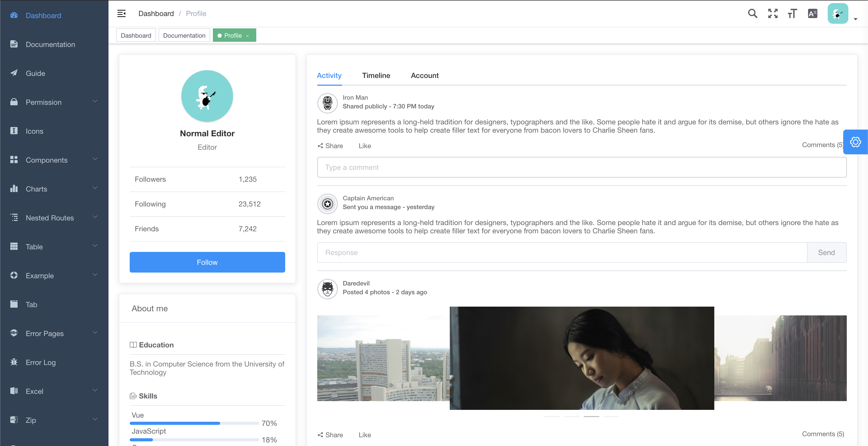Viewport: 868px width, 446px height.
Task: Expand the Charts menu chevron
Action: pyautogui.click(x=95, y=188)
